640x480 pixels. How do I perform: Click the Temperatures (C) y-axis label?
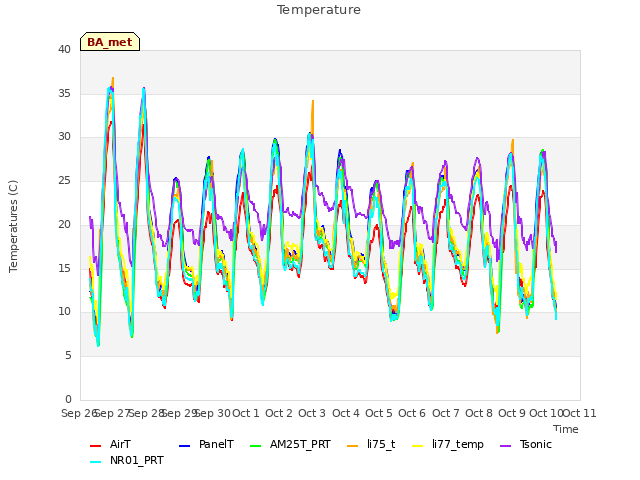coord(13,226)
